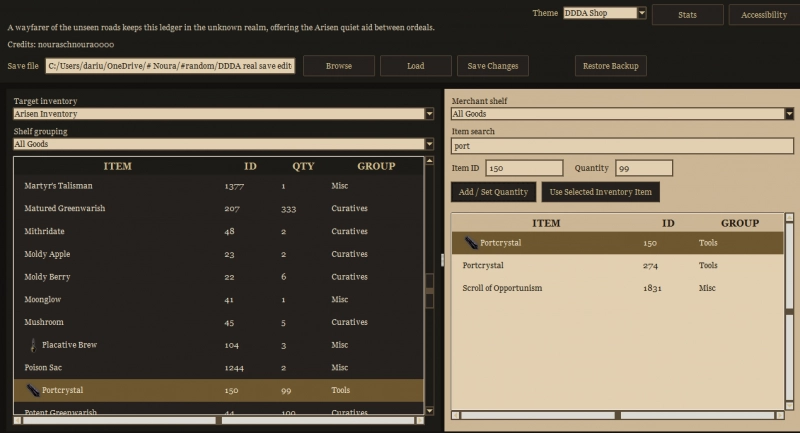Click the Portcrystal icon in the inventory list
This screenshot has height=433, width=800.
point(33,390)
